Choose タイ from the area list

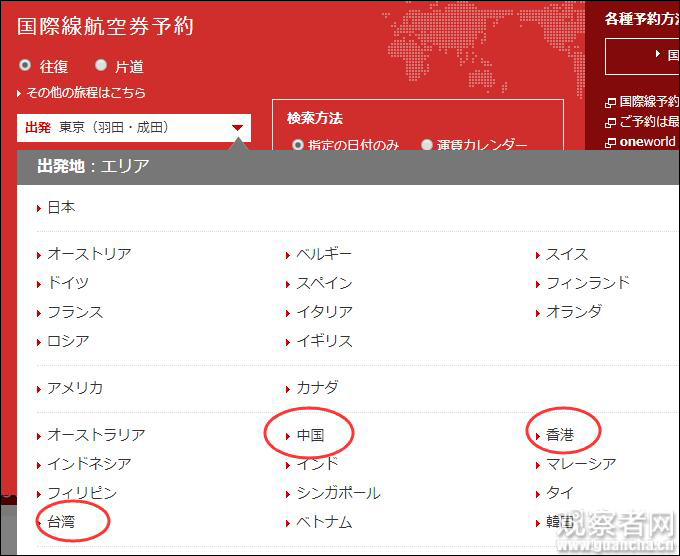pyautogui.click(x=559, y=493)
